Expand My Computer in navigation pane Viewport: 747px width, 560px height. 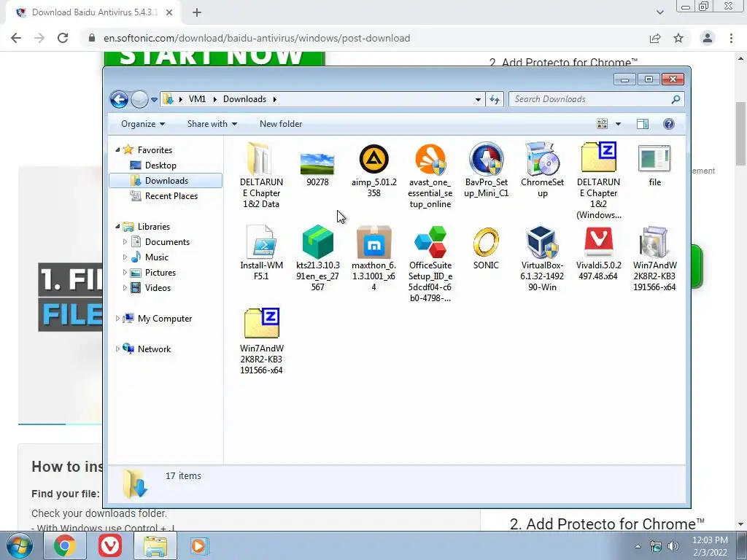(117, 318)
